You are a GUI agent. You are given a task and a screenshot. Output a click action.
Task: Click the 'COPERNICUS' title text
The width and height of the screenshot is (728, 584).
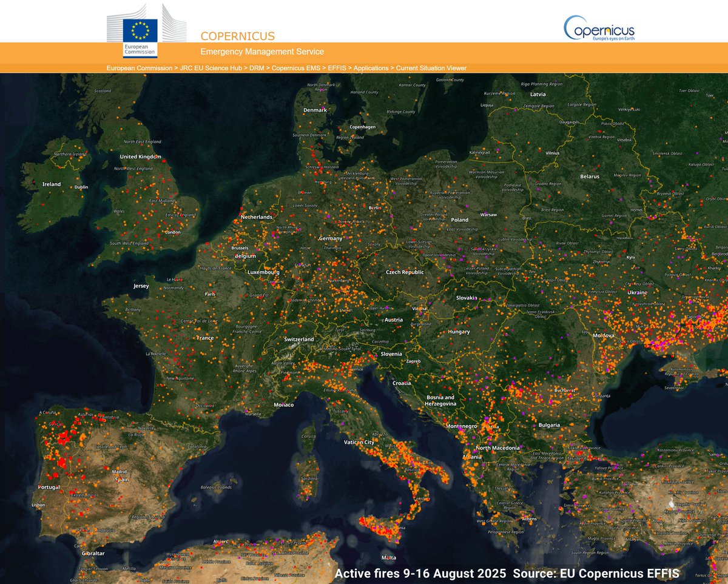[x=238, y=36]
